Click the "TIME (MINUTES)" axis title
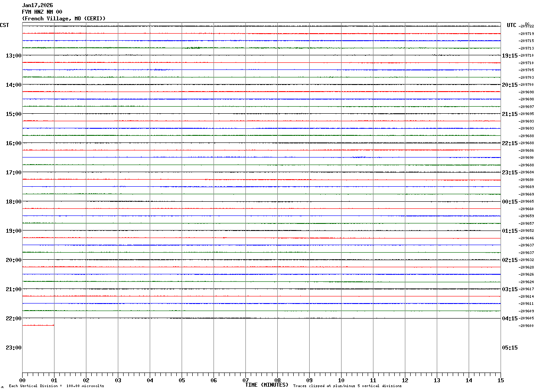 267,385
